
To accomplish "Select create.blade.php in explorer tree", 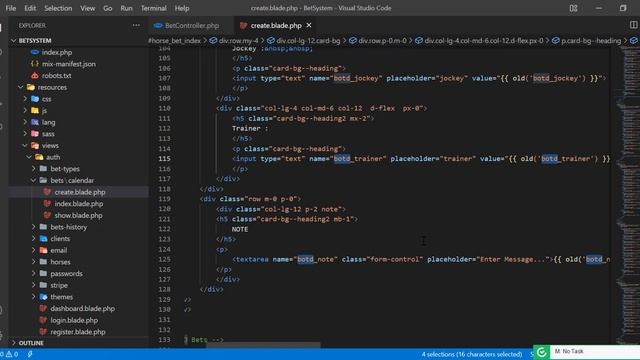I will point(80,192).
